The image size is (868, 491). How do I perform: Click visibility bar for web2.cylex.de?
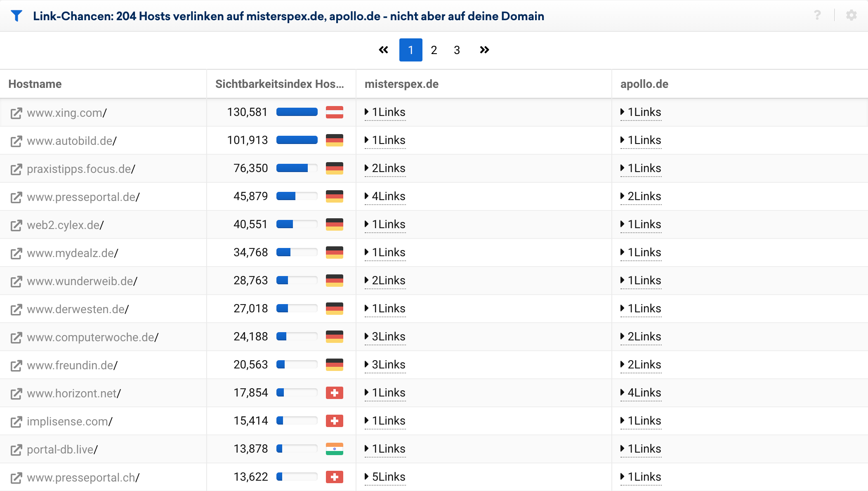[x=297, y=224]
